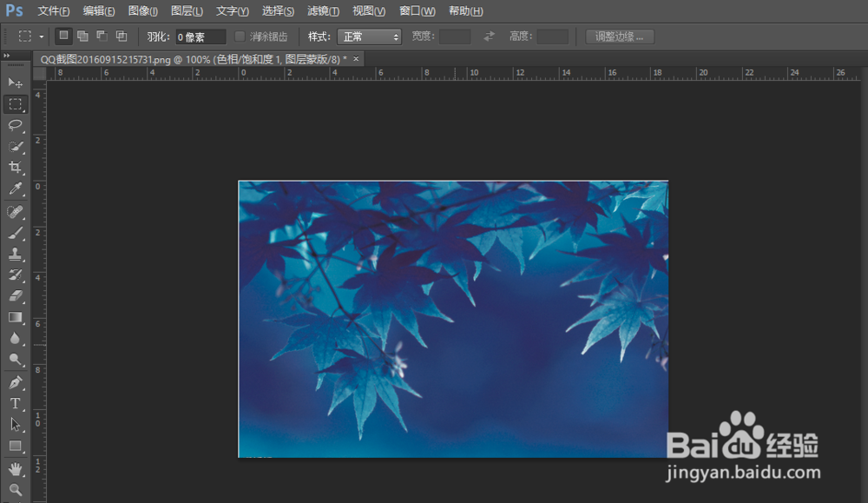Open the 编辑(E) menu
Image resolution: width=868 pixels, height=503 pixels.
pos(99,11)
